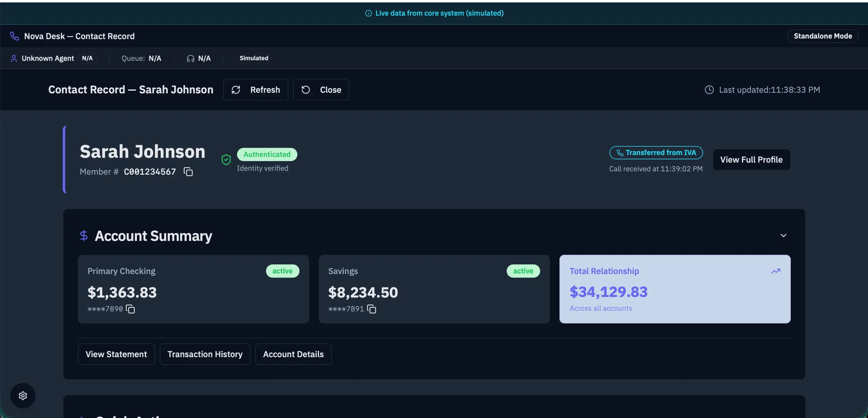Click the Simulated status badge
The width and height of the screenshot is (868, 418).
(254, 58)
